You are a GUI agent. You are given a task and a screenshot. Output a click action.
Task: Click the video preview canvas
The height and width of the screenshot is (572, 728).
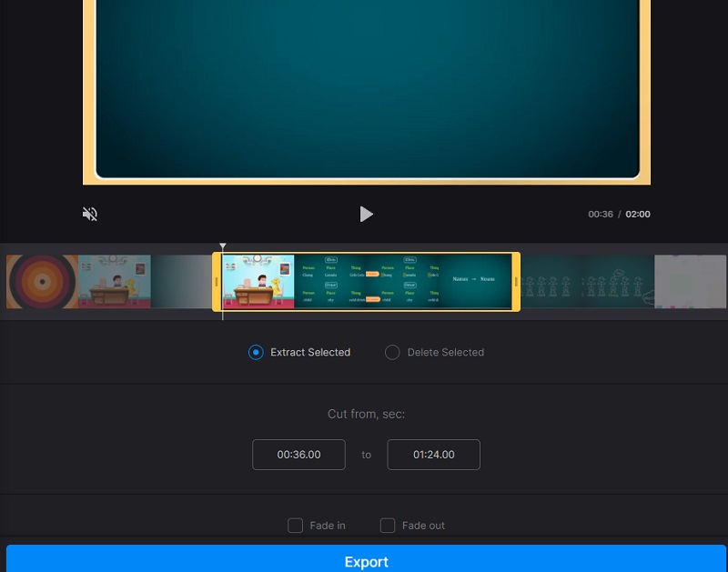367,91
